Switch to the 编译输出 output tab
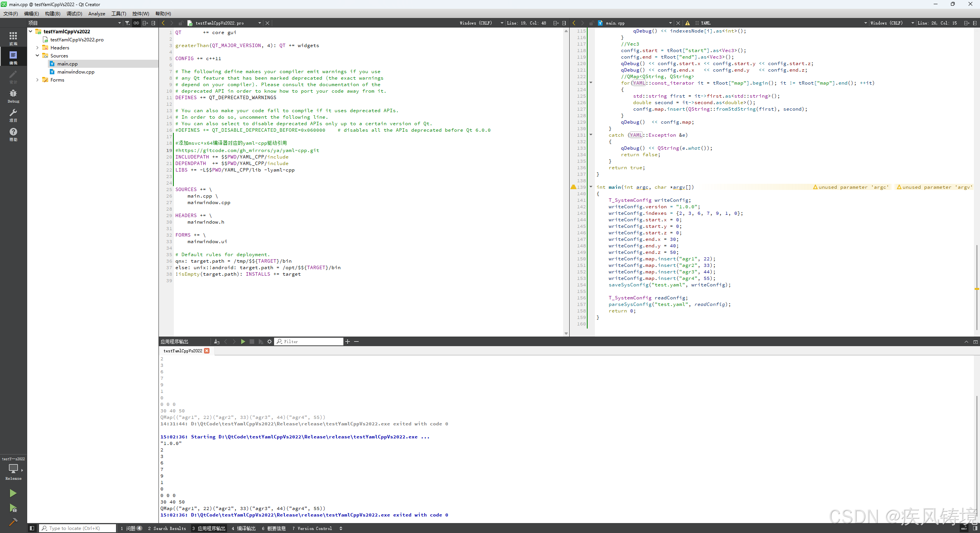The height and width of the screenshot is (533, 980). point(243,528)
